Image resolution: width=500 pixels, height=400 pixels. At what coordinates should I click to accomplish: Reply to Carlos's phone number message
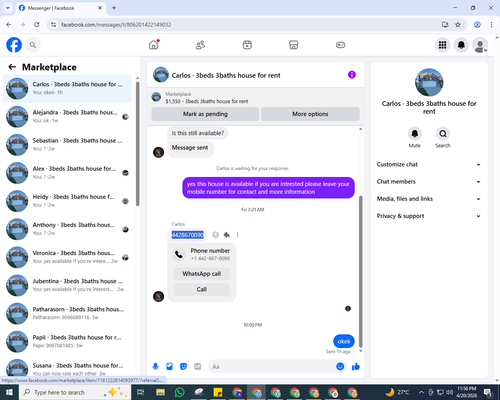pos(227,235)
